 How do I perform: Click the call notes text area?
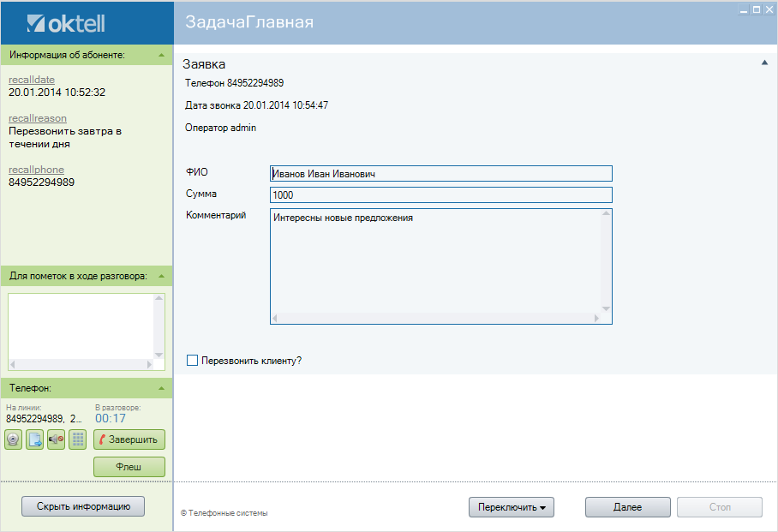tap(81, 326)
